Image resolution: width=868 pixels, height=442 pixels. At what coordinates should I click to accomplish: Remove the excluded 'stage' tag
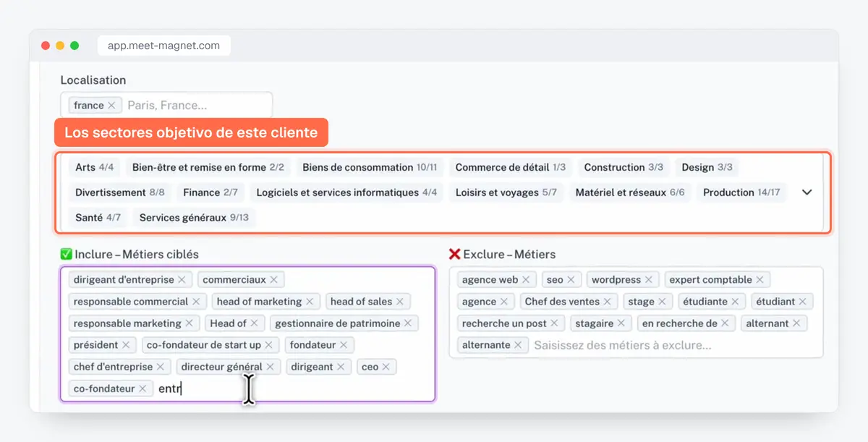point(662,302)
